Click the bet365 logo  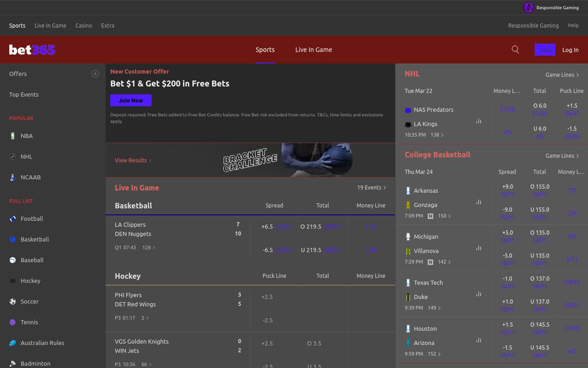(x=32, y=50)
